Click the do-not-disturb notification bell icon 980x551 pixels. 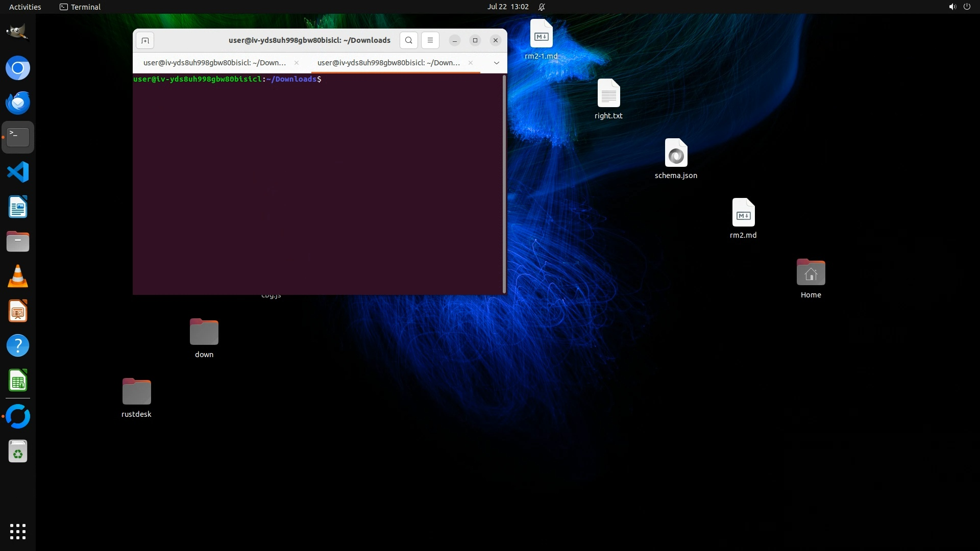(542, 7)
